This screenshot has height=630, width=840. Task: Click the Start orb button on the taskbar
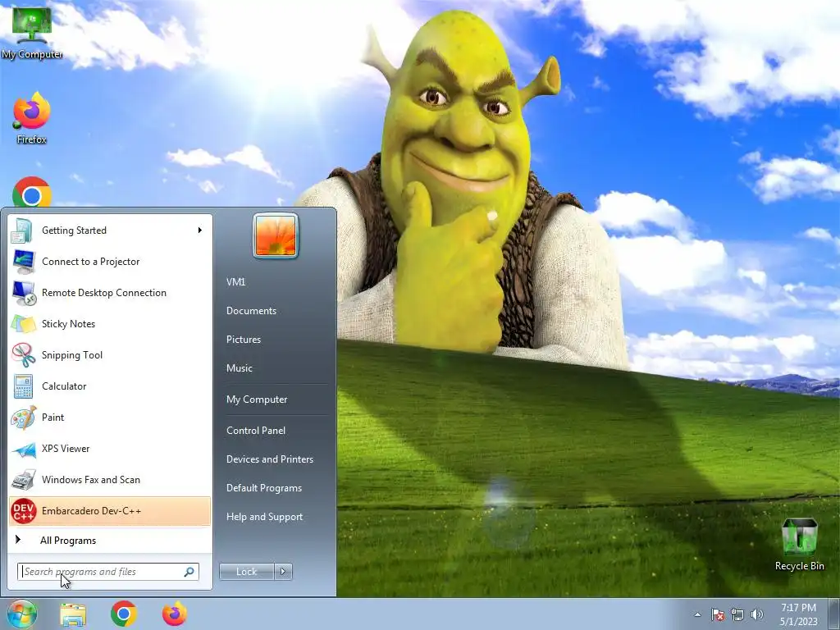click(x=21, y=614)
